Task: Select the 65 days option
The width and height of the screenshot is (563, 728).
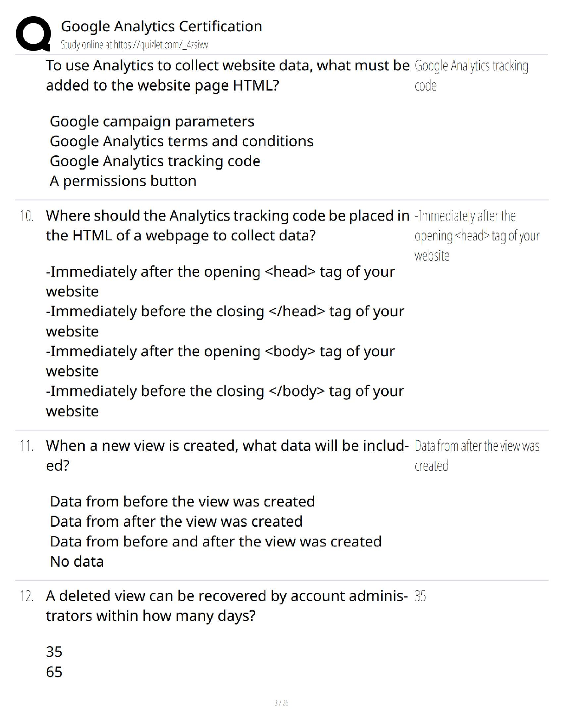Action: click(54, 672)
